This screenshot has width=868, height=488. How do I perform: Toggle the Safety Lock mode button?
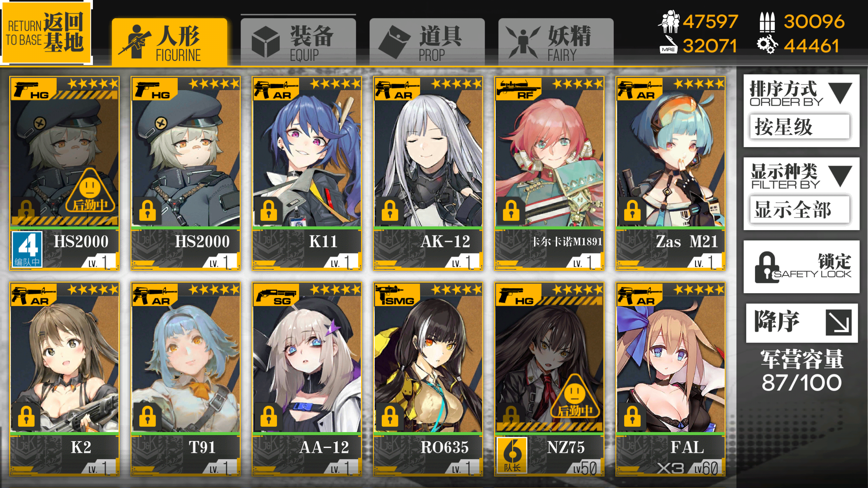point(802,267)
